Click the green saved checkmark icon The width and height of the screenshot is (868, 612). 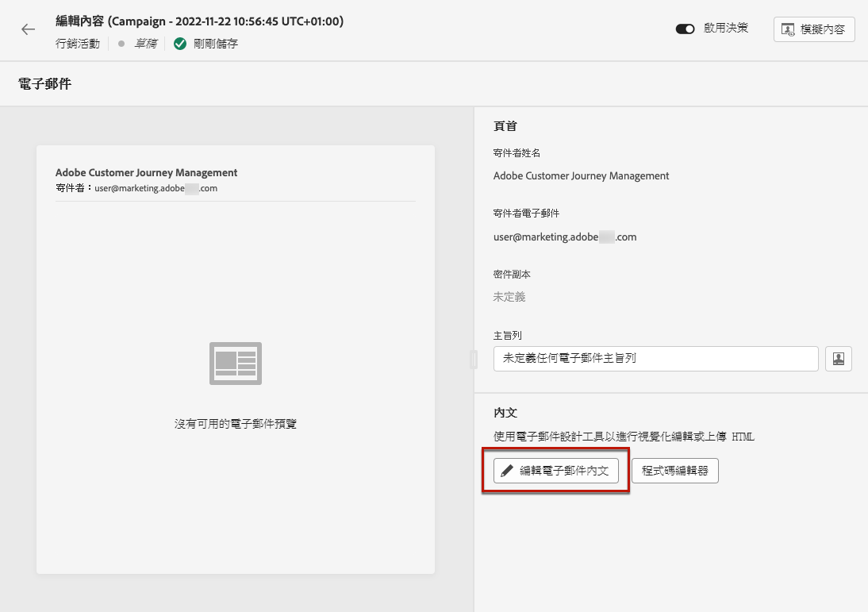tap(179, 44)
